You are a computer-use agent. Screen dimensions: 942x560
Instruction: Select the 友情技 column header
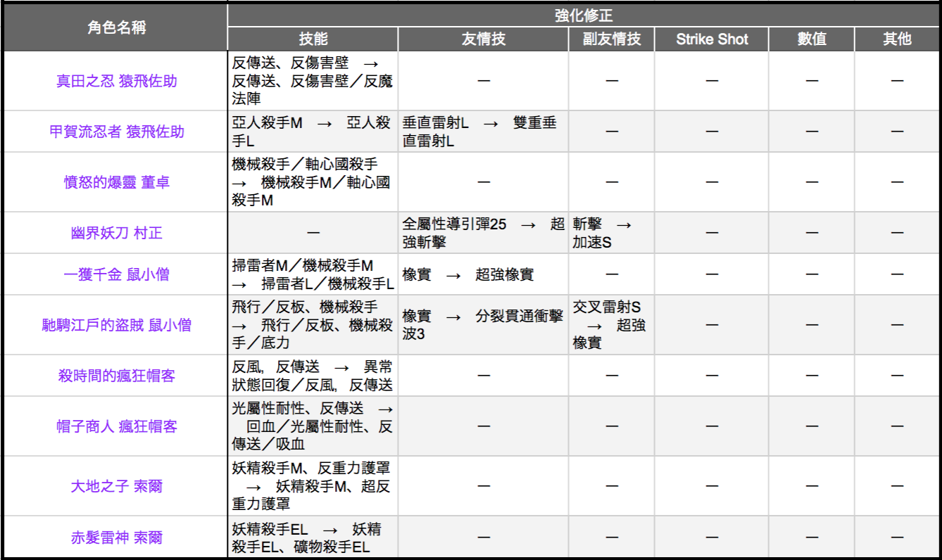[x=483, y=39]
